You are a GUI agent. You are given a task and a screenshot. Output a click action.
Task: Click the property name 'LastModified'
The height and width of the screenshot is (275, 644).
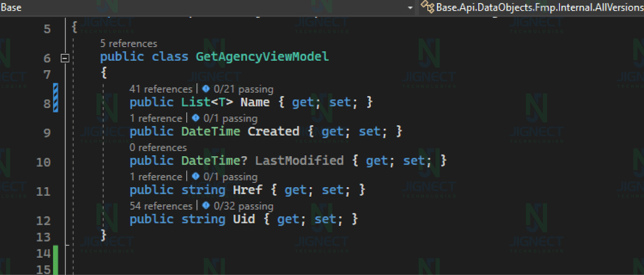point(299,160)
